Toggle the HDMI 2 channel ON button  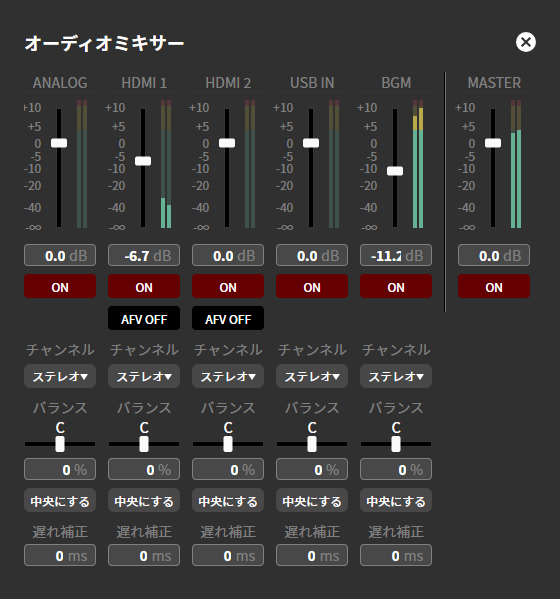[x=228, y=286]
